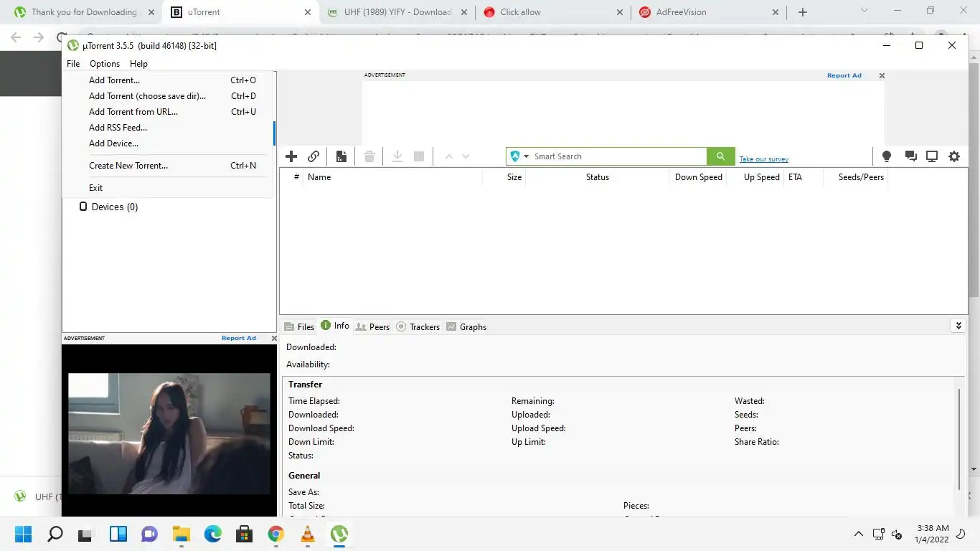980x551 pixels.
Task: Switch to the uTorrent browser tab
Action: tap(240, 12)
